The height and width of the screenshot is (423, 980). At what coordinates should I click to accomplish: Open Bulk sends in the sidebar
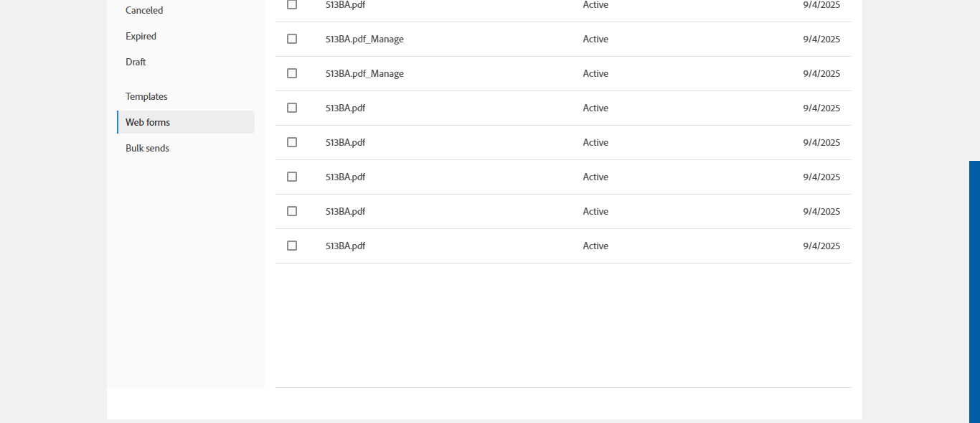click(147, 148)
